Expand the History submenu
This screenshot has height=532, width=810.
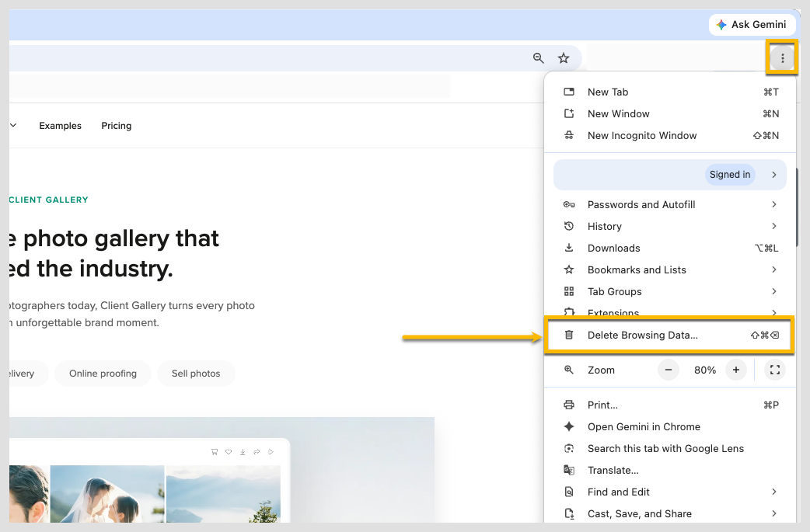670,227
